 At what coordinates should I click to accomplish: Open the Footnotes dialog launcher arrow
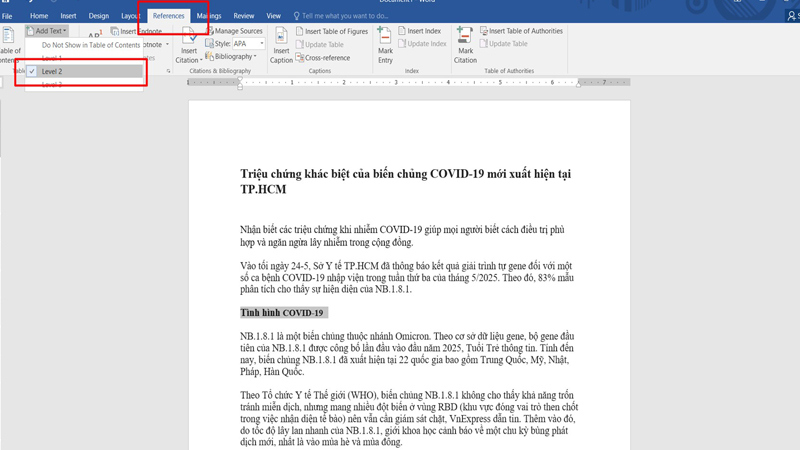168,71
